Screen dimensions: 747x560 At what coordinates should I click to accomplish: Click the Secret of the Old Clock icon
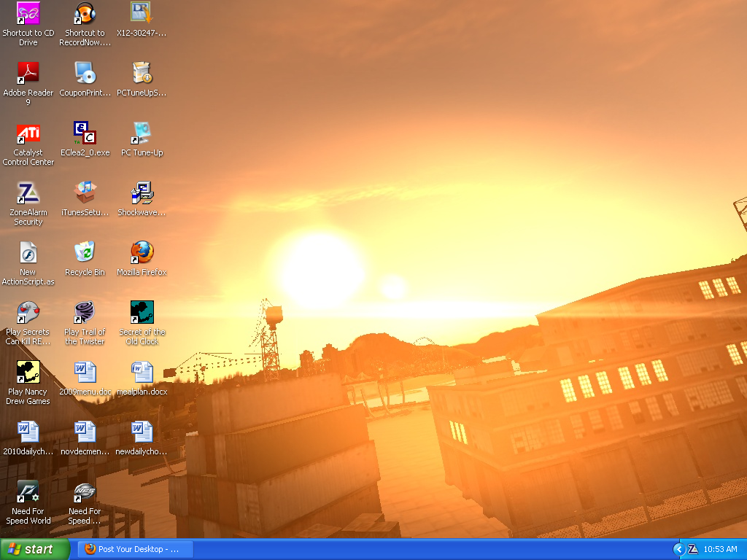(x=142, y=313)
